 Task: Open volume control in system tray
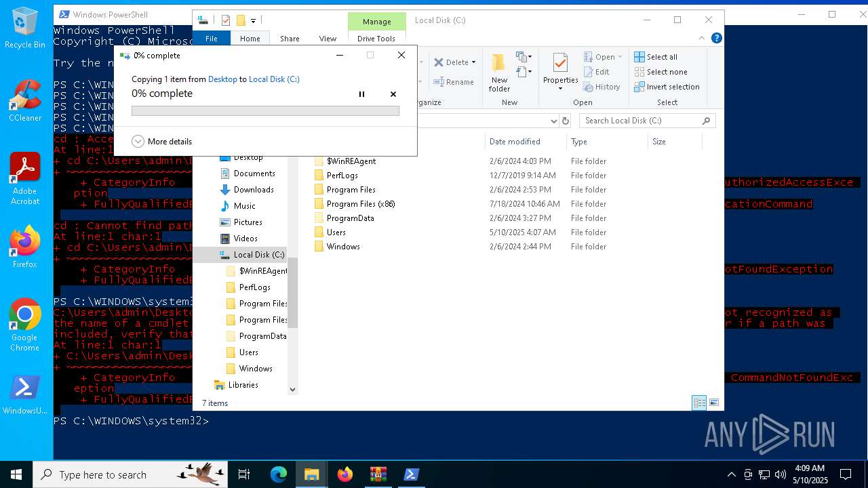[x=781, y=474]
